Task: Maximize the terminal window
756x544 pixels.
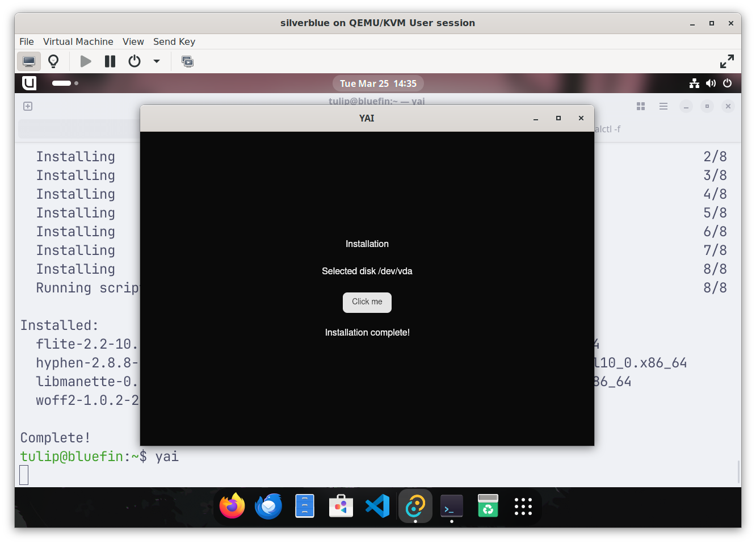Action: point(707,106)
